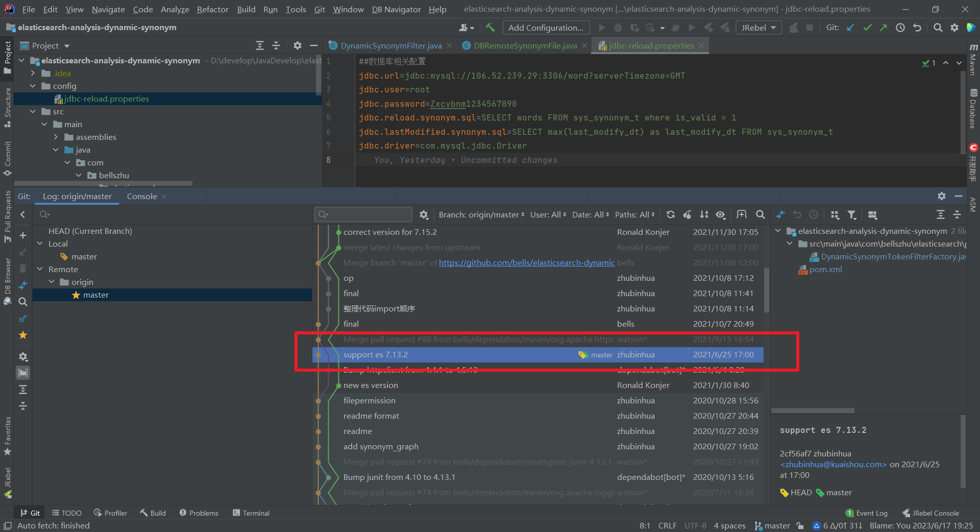The image size is (980, 532).
Task: Open IDE settings gear in top toolbar
Action: click(x=954, y=28)
